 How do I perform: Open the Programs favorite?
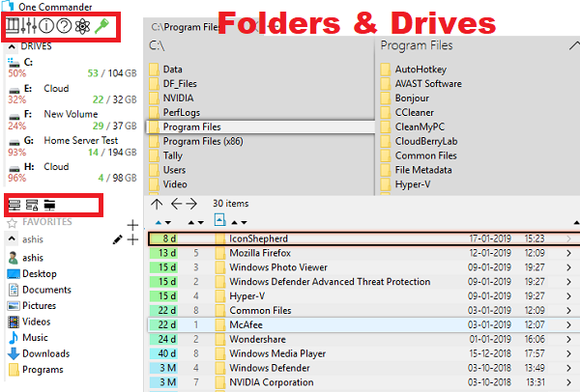pos(36,370)
